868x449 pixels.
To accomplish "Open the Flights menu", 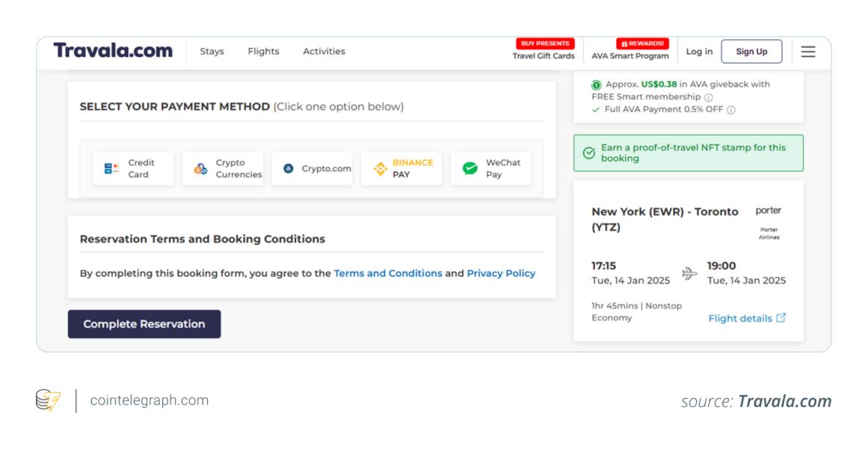I will (263, 52).
